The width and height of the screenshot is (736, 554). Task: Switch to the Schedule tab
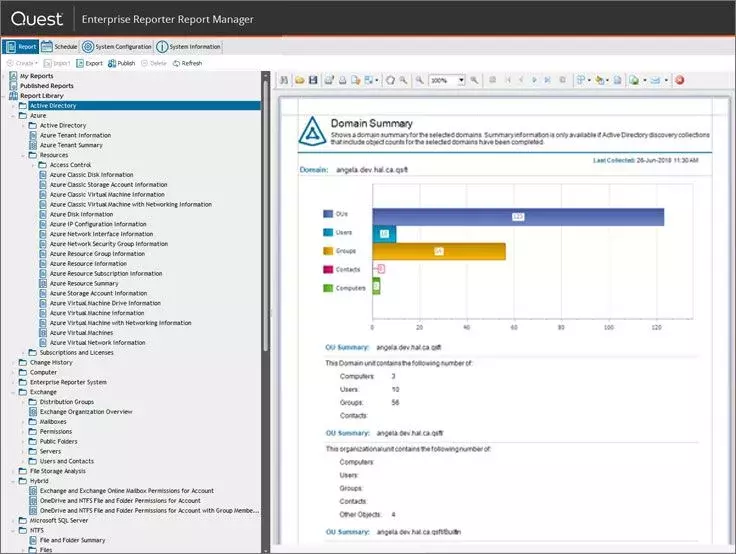59,46
